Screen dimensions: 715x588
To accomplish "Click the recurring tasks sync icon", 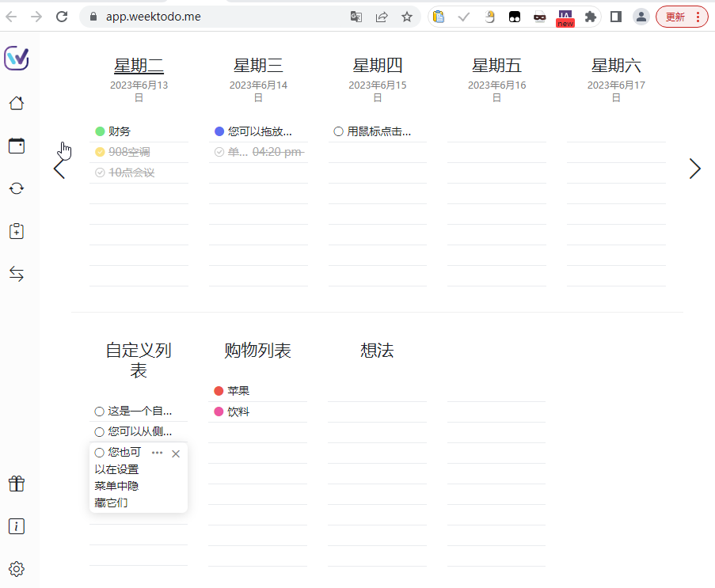I will pos(17,188).
